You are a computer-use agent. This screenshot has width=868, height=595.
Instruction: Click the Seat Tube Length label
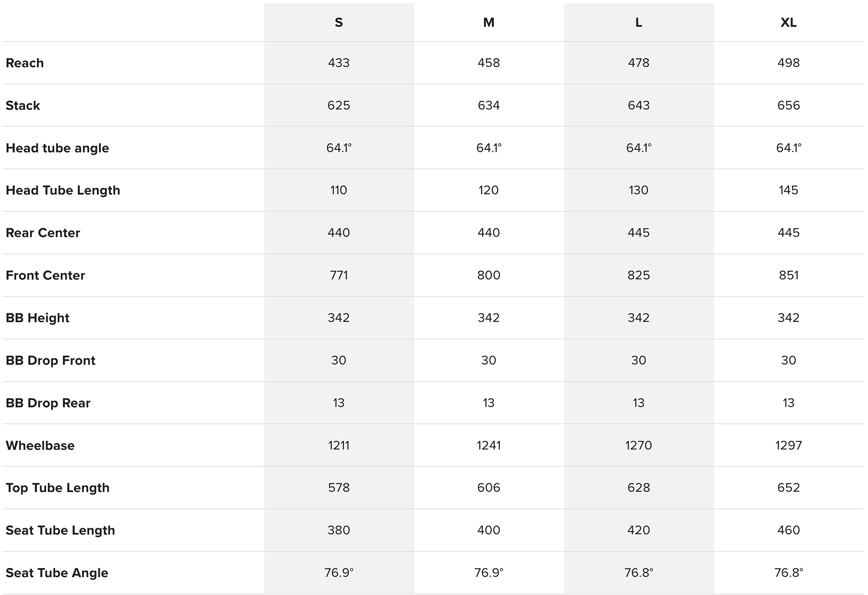60,530
